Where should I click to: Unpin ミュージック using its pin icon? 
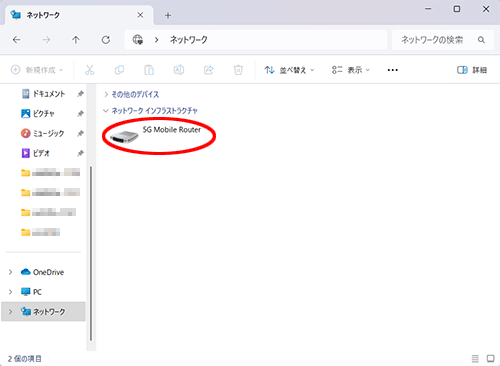pyautogui.click(x=80, y=133)
